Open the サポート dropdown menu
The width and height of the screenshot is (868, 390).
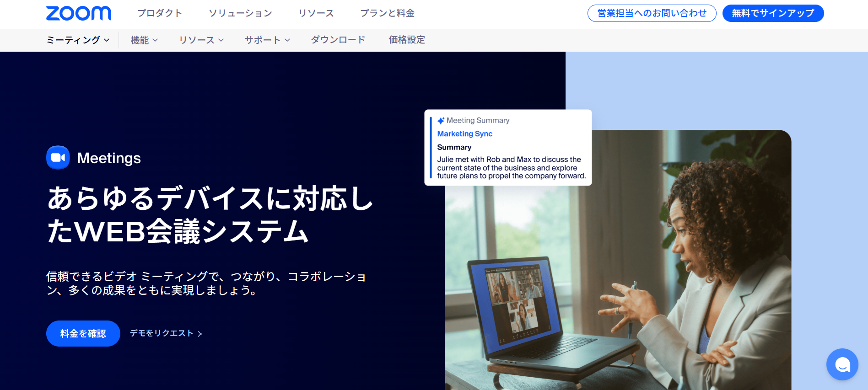(x=267, y=40)
